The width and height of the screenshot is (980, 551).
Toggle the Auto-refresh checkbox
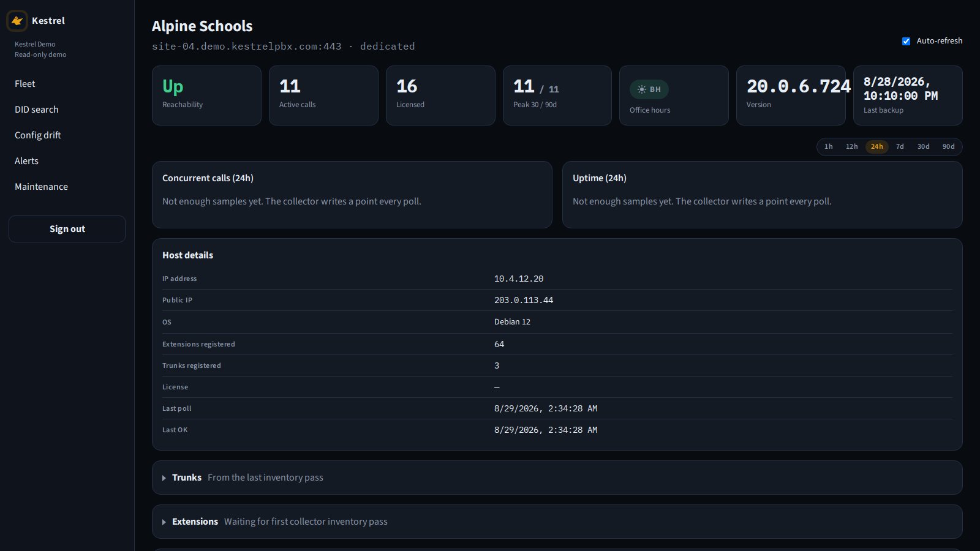pos(906,41)
